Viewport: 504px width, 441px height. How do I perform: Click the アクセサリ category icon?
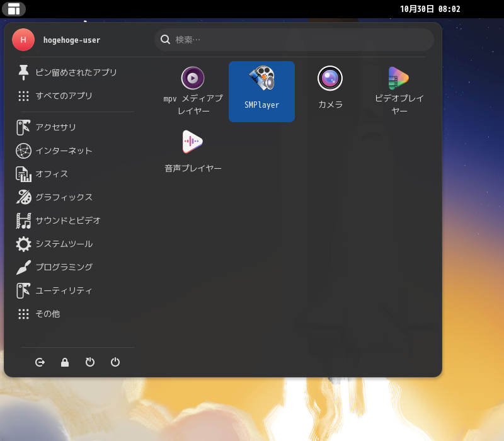point(23,127)
